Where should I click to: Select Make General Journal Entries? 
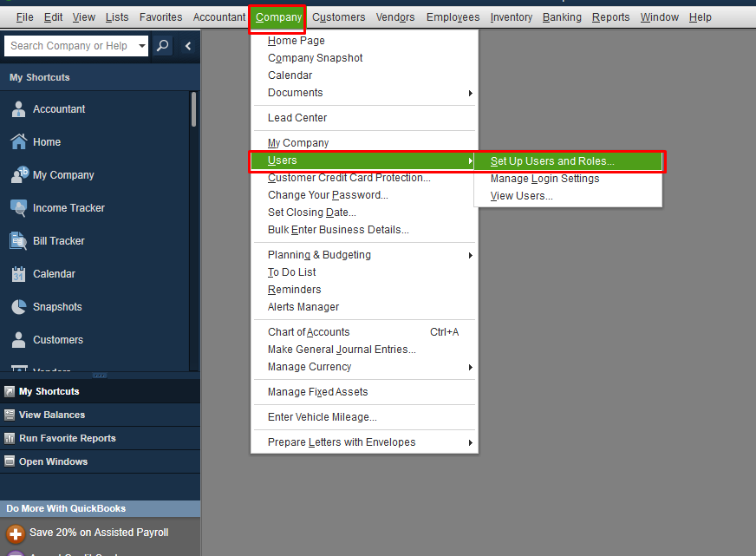(x=364, y=350)
